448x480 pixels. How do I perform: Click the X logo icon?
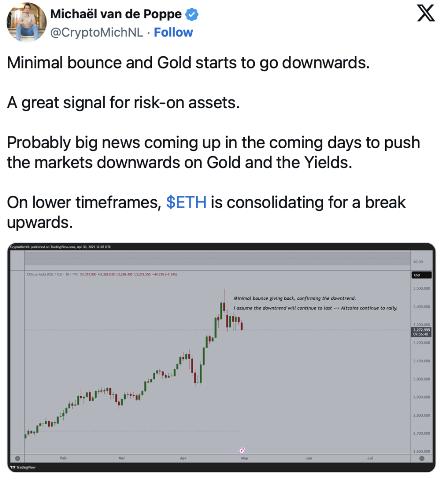click(425, 13)
